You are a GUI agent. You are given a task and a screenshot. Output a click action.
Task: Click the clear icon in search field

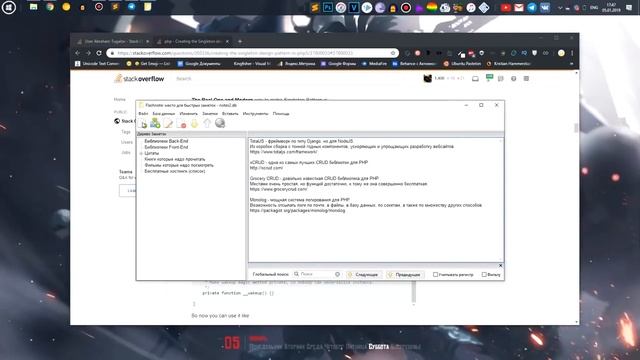click(337, 274)
